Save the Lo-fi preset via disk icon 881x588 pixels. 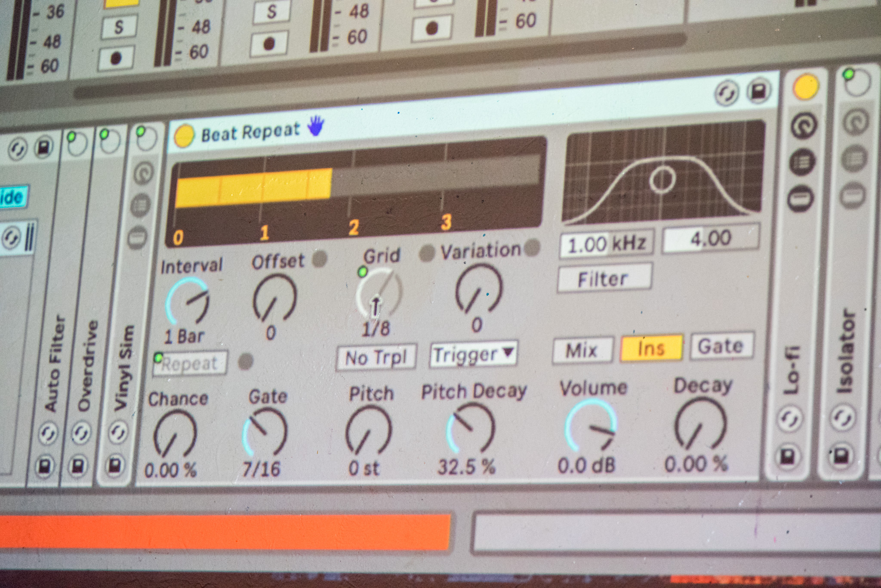coord(789,456)
